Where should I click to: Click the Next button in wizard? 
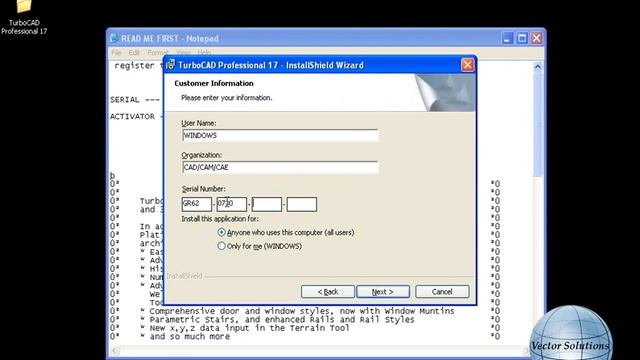click(x=383, y=292)
